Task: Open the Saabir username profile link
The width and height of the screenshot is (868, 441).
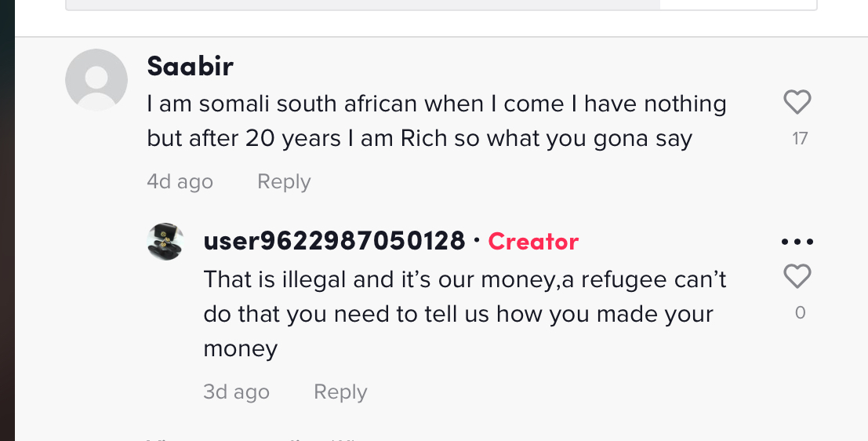Action: pyautogui.click(x=190, y=67)
